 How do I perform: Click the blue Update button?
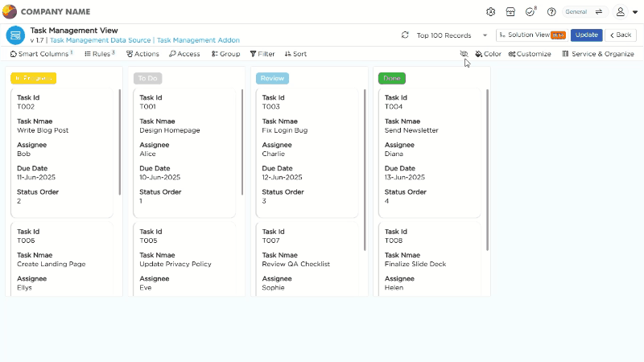(x=586, y=35)
